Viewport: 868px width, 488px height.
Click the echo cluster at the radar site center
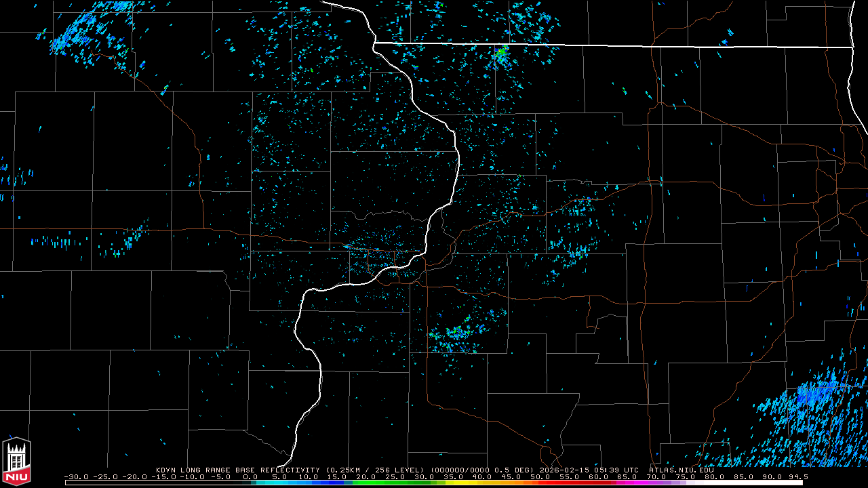tap(380, 252)
